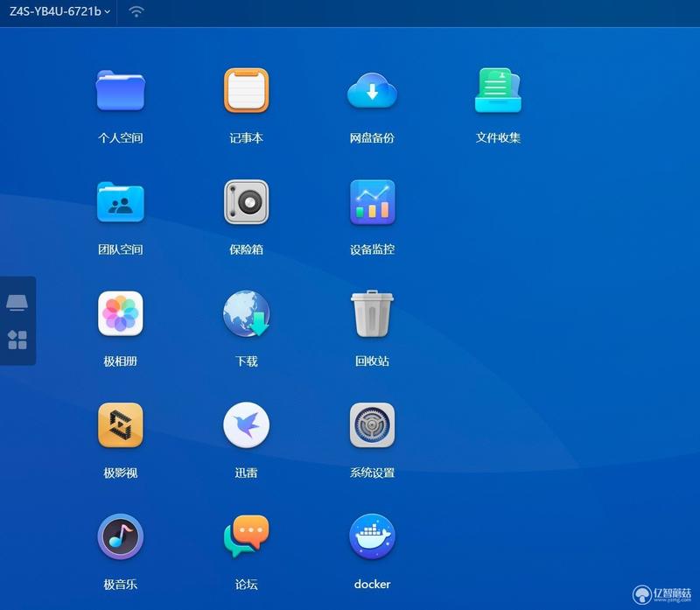Click the 迅雷 text label
The image size is (700, 610).
point(247,473)
